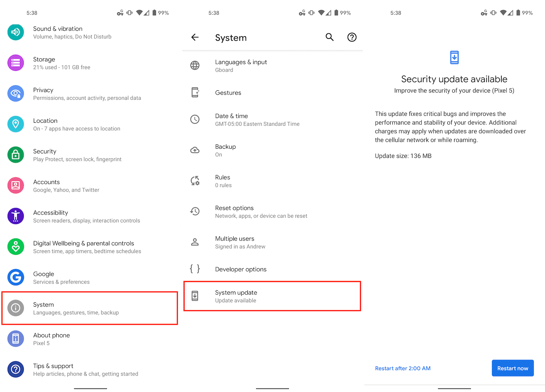Tap the Google G icon
Image resolution: width=545 pixels, height=392 pixels.
coord(16,277)
